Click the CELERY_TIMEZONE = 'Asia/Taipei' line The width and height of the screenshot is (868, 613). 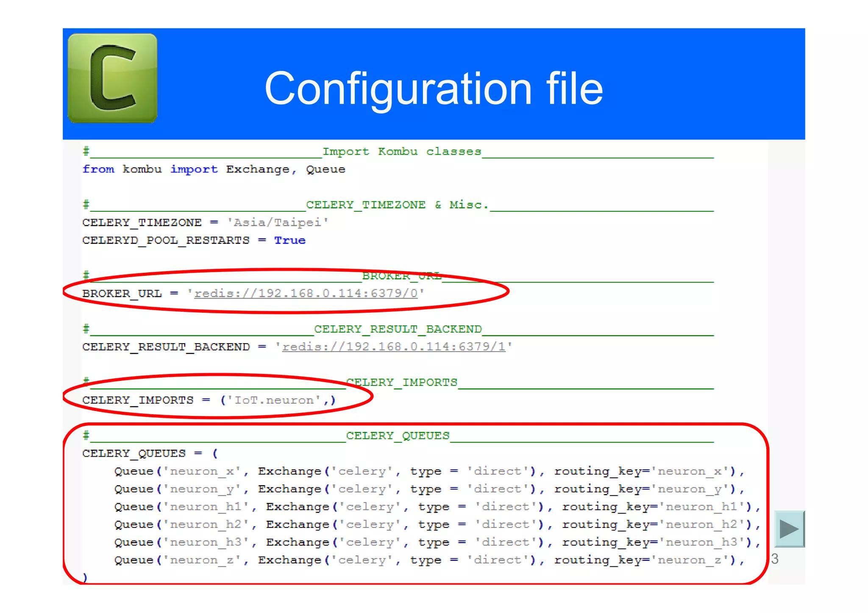coord(205,223)
